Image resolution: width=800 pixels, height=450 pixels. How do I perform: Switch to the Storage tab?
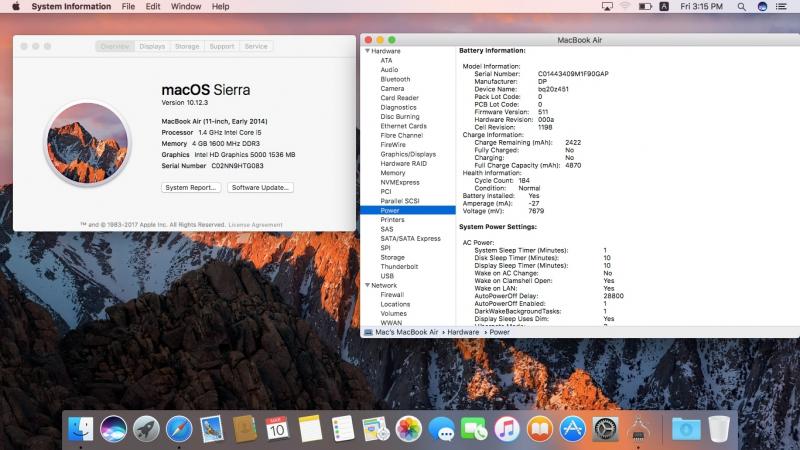pyautogui.click(x=187, y=46)
